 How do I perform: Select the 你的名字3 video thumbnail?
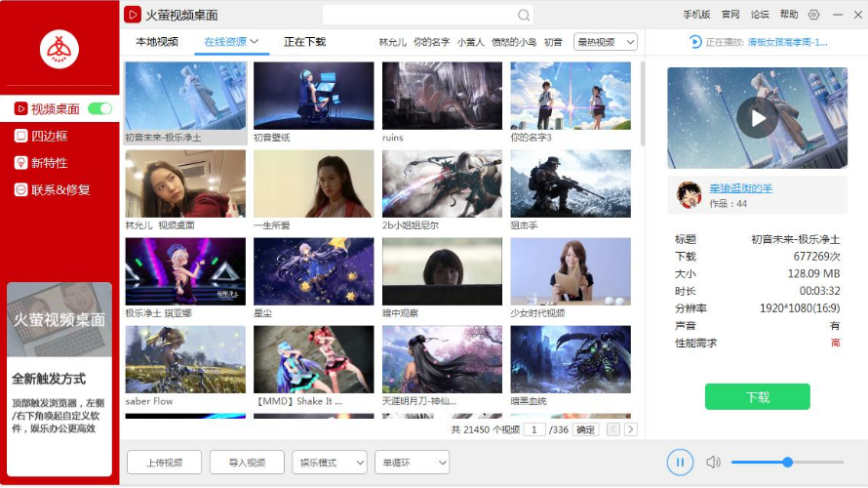(x=571, y=97)
